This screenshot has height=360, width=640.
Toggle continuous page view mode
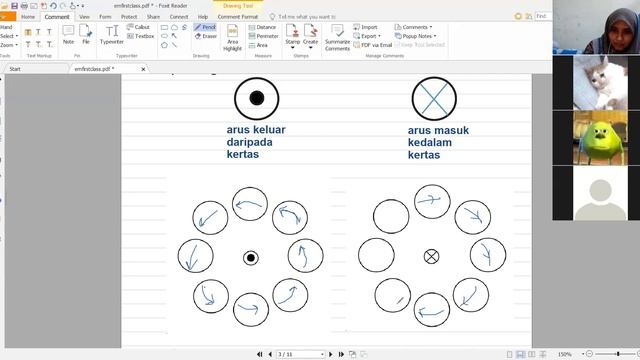coord(520,354)
